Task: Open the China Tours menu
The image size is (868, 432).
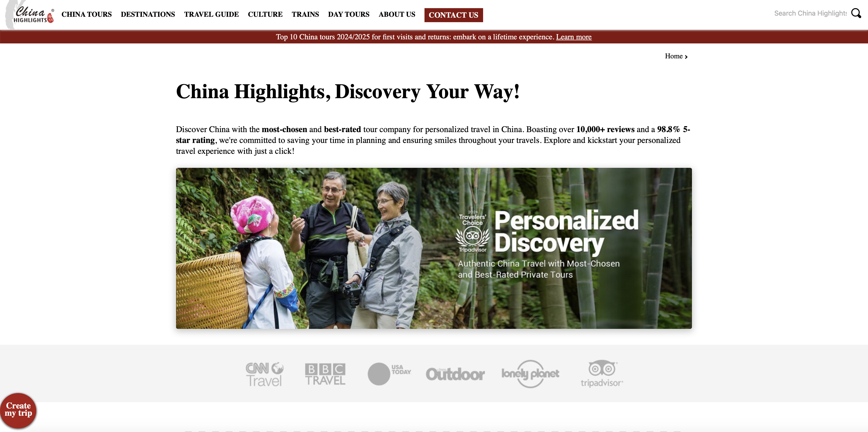Action: point(87,14)
